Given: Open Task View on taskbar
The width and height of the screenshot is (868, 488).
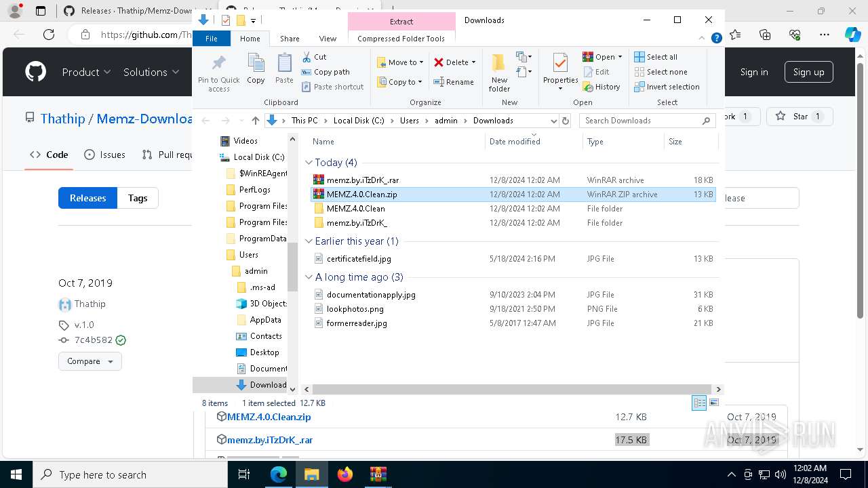Looking at the screenshot, I should tap(245, 474).
